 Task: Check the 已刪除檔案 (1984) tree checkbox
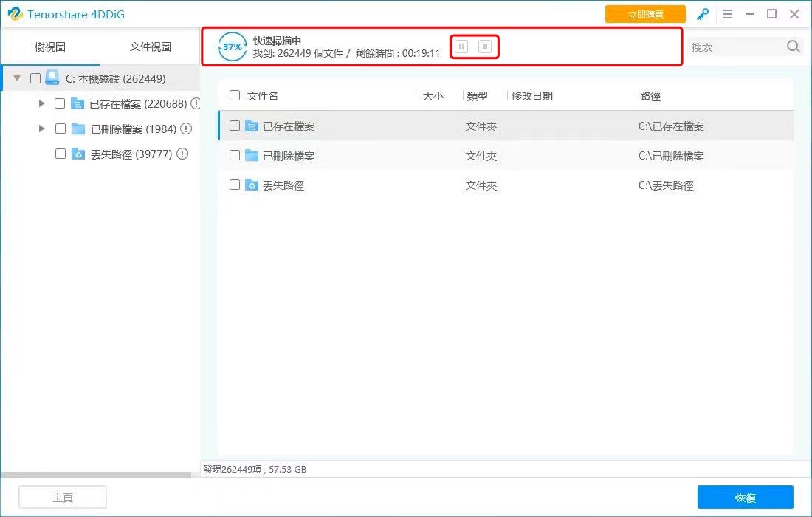click(60, 129)
